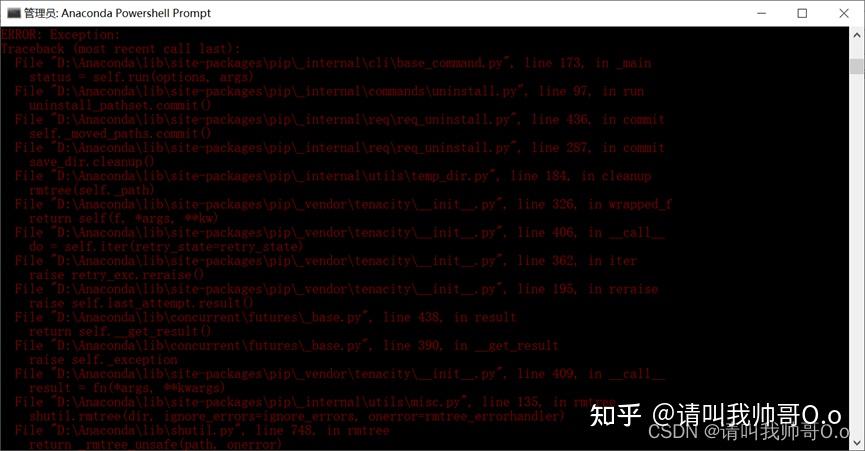Click the _base.py line 438 result entry

(x=266, y=317)
